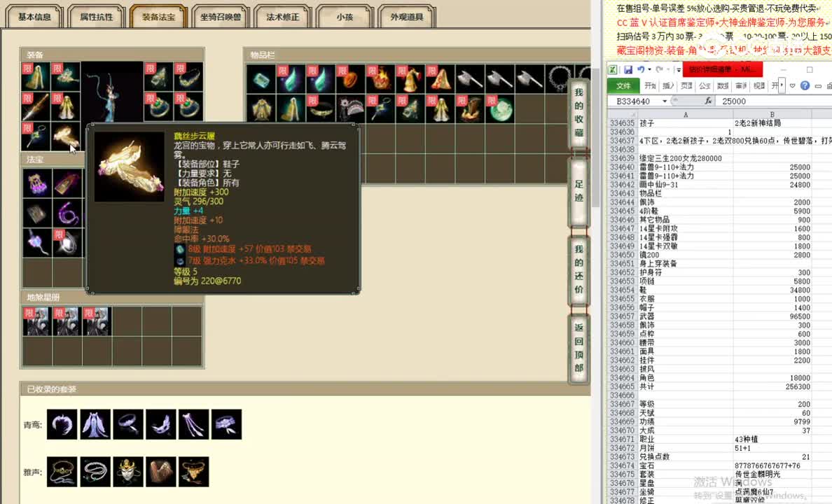The height and width of the screenshot is (504, 832).
Task: Open the Undo dropdown arrow in Excel
Action: pos(649,69)
